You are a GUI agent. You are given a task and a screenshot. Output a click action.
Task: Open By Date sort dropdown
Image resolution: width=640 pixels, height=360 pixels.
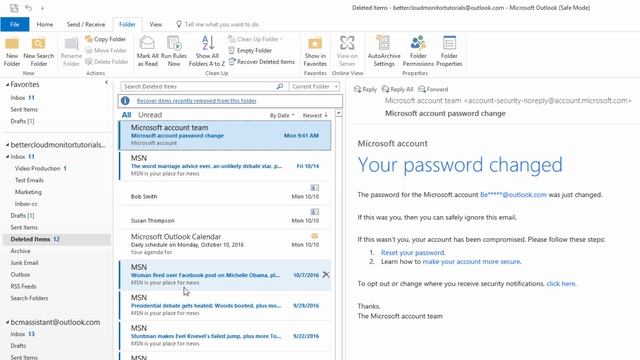point(282,116)
